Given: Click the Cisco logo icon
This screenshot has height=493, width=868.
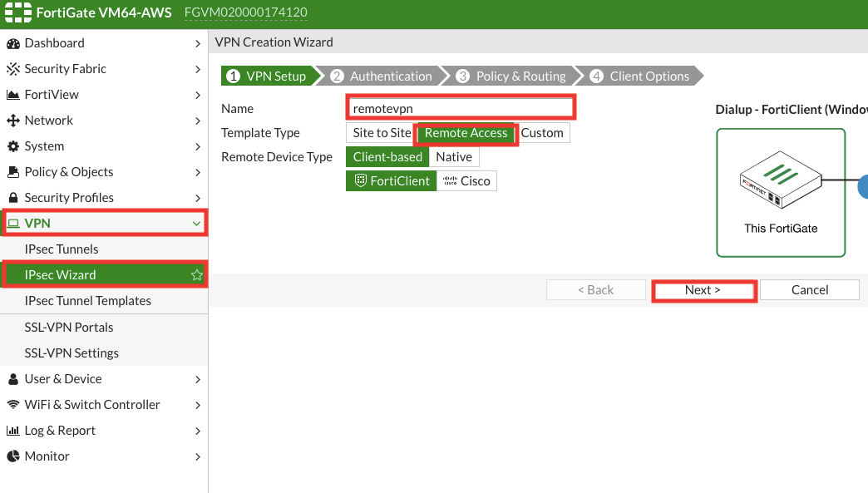Looking at the screenshot, I should click(x=450, y=181).
